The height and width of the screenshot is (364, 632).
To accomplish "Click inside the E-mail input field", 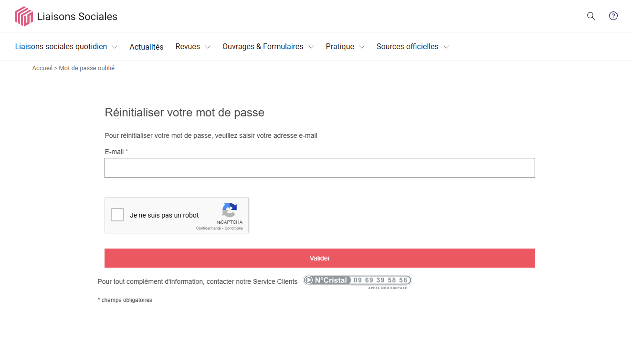I will coord(319,167).
